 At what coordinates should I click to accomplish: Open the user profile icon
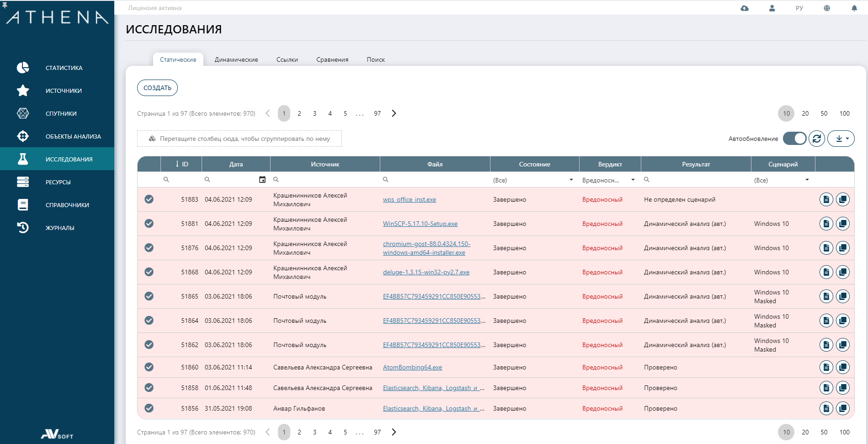coord(772,8)
